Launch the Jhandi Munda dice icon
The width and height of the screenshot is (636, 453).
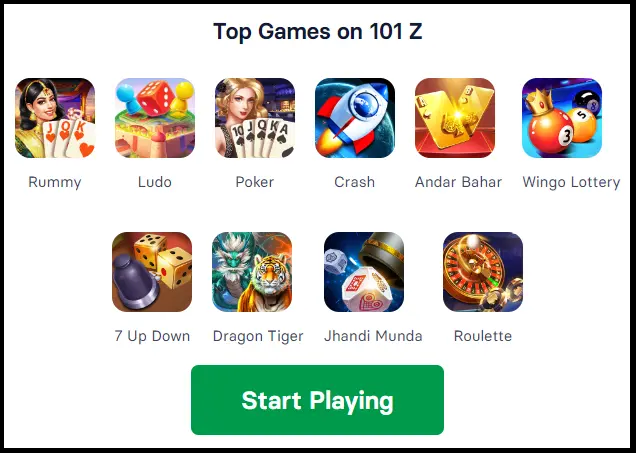pyautogui.click(x=364, y=272)
